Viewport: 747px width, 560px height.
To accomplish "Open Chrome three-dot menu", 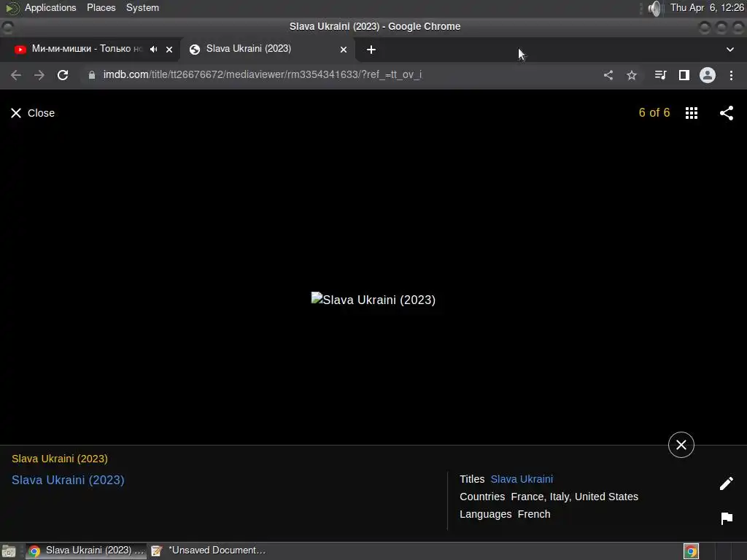I will [x=731, y=75].
